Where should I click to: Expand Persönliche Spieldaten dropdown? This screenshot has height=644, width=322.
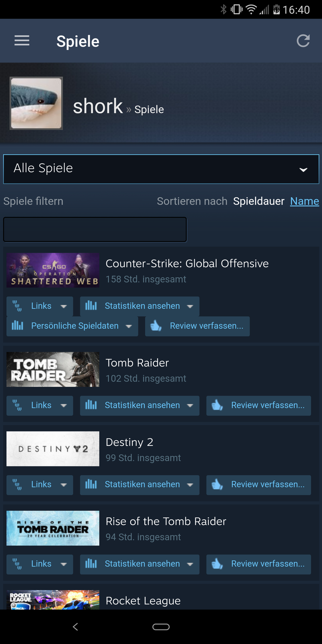click(x=72, y=326)
